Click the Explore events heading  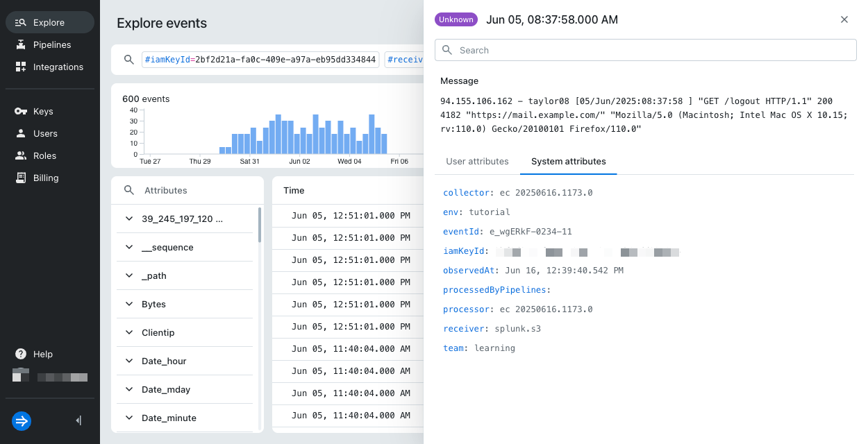[162, 23]
